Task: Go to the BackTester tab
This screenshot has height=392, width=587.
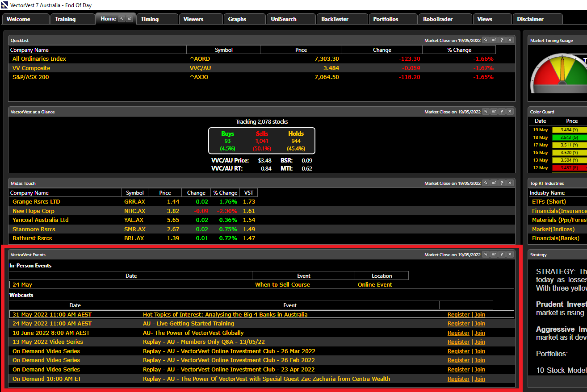Action: click(342, 19)
